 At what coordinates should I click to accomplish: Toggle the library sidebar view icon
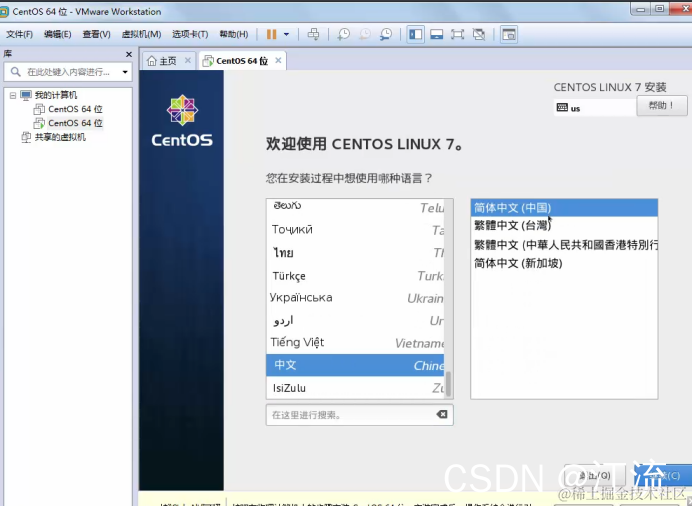click(x=415, y=34)
